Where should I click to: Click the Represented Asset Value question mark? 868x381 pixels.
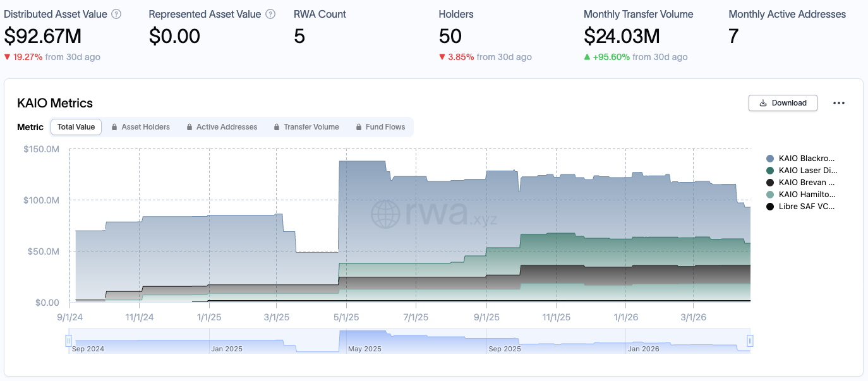pos(270,14)
